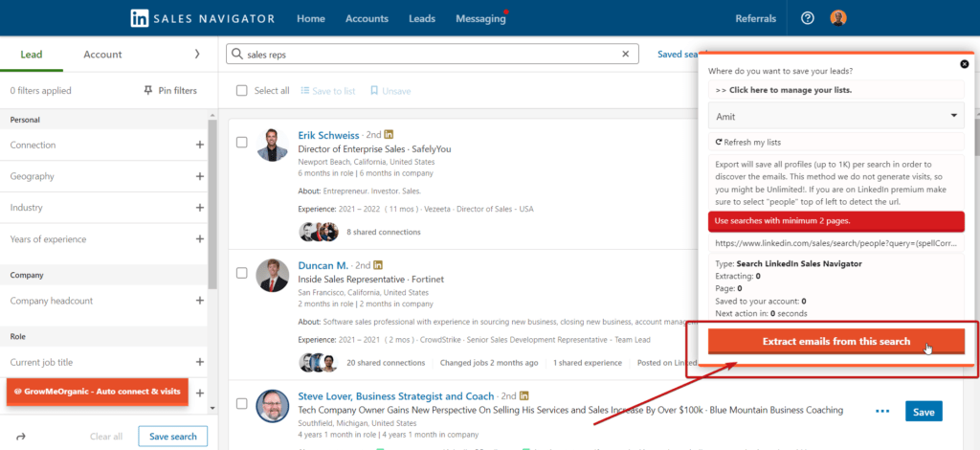Click LinkedIn badge next to Duncan M.
The width and height of the screenshot is (980, 450).
point(378,265)
